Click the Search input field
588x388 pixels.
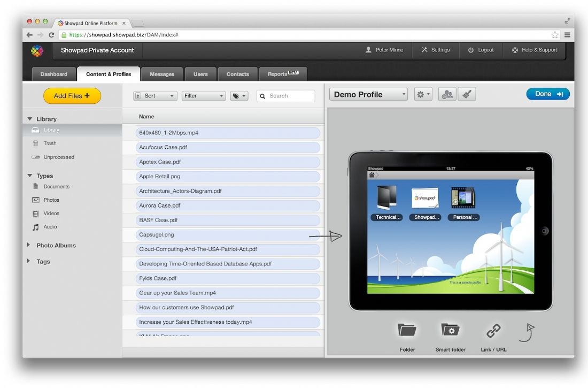(286, 96)
